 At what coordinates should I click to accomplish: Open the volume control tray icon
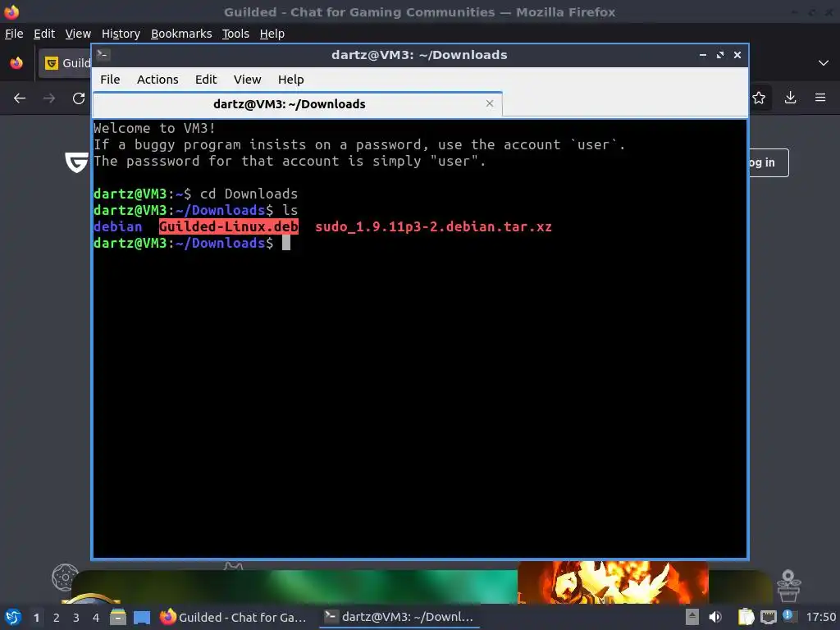click(715, 617)
